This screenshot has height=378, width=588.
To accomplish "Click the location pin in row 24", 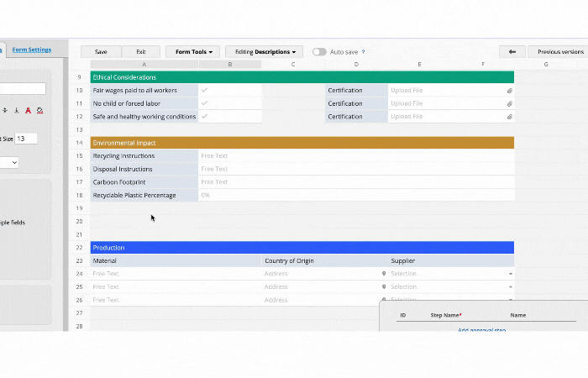I will [x=384, y=274].
